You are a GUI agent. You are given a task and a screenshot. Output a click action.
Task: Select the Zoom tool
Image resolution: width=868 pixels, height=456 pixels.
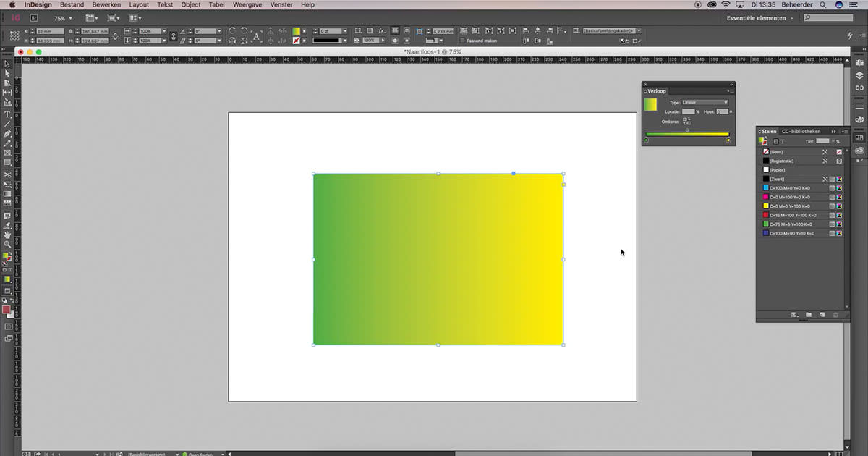[8, 245]
